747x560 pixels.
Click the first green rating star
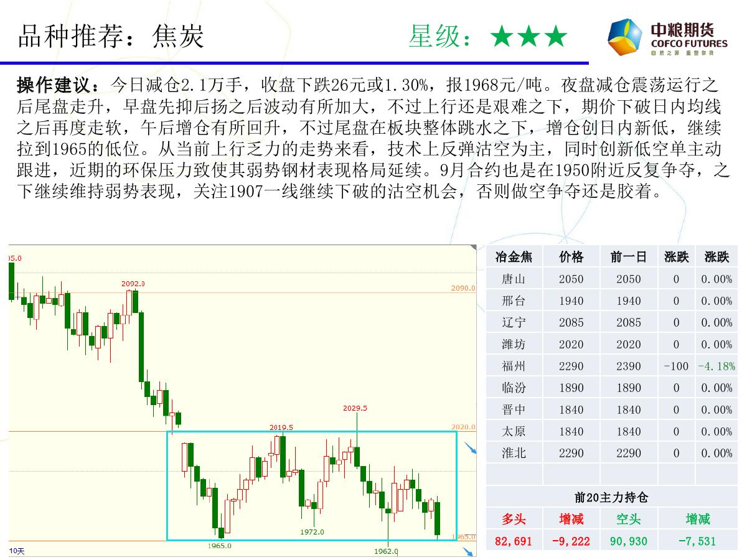(x=501, y=37)
